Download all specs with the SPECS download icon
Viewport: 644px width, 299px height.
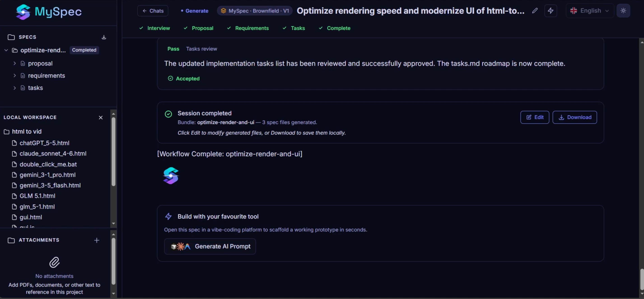(x=104, y=37)
